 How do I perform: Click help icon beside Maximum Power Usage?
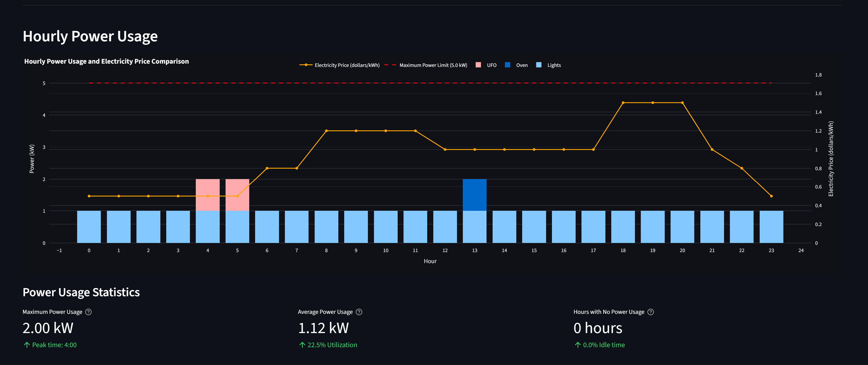point(88,312)
